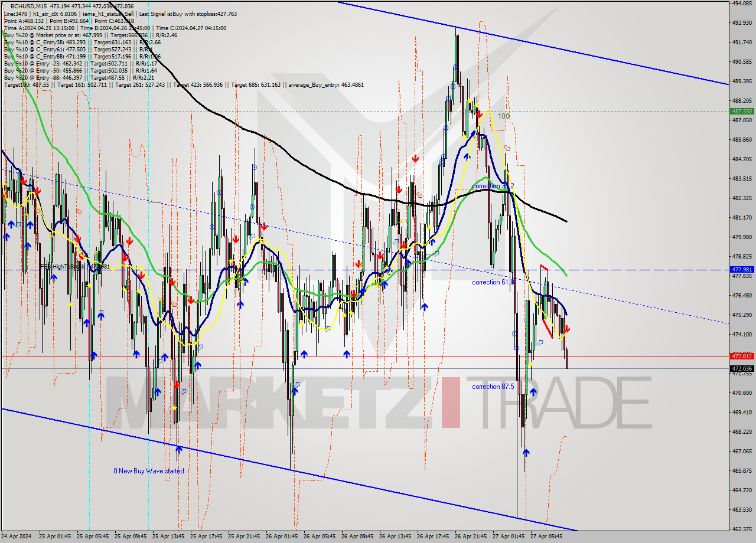The image size is (756, 543).
Task: Click the red 472.812 price tag
Action: click(742, 356)
